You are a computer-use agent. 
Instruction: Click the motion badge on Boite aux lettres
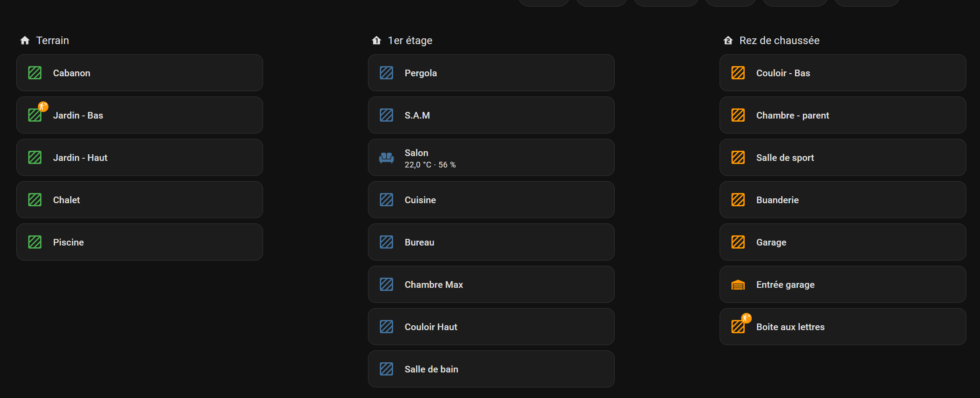746,318
